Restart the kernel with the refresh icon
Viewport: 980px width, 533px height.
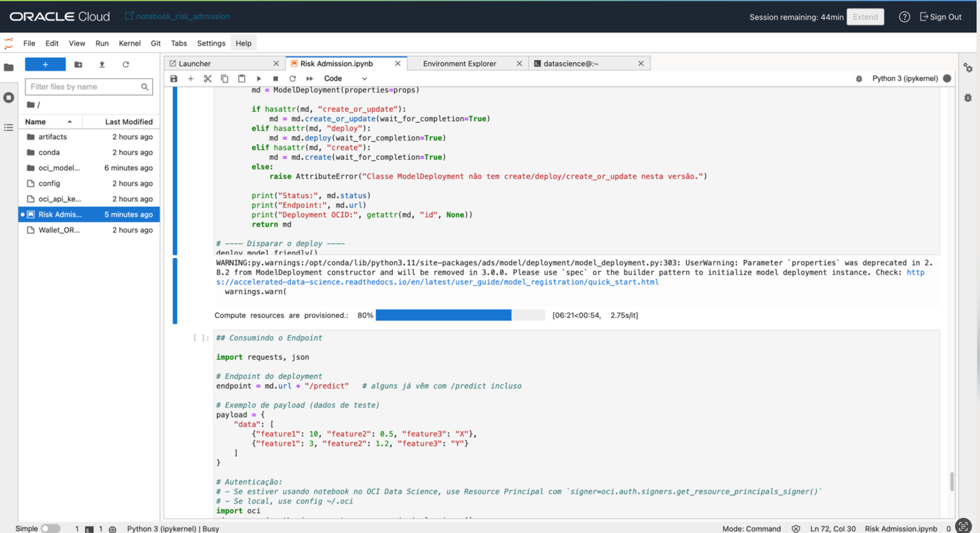[x=293, y=78]
